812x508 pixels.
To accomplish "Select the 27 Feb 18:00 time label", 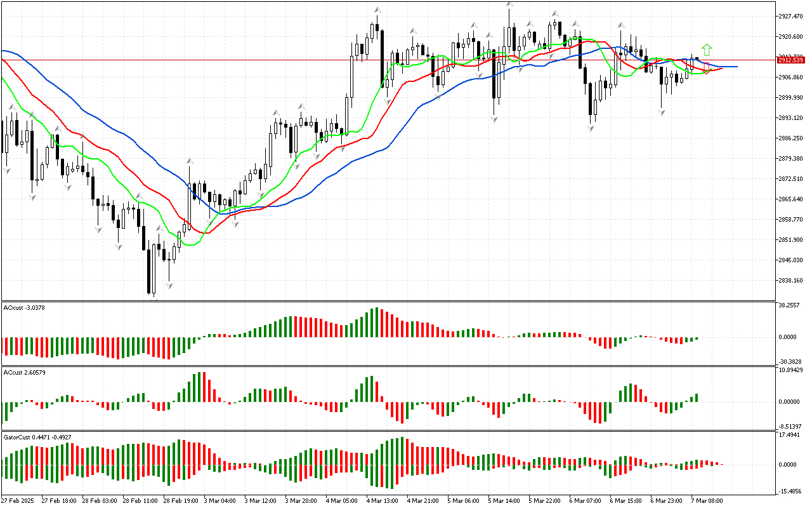I will tap(60, 500).
